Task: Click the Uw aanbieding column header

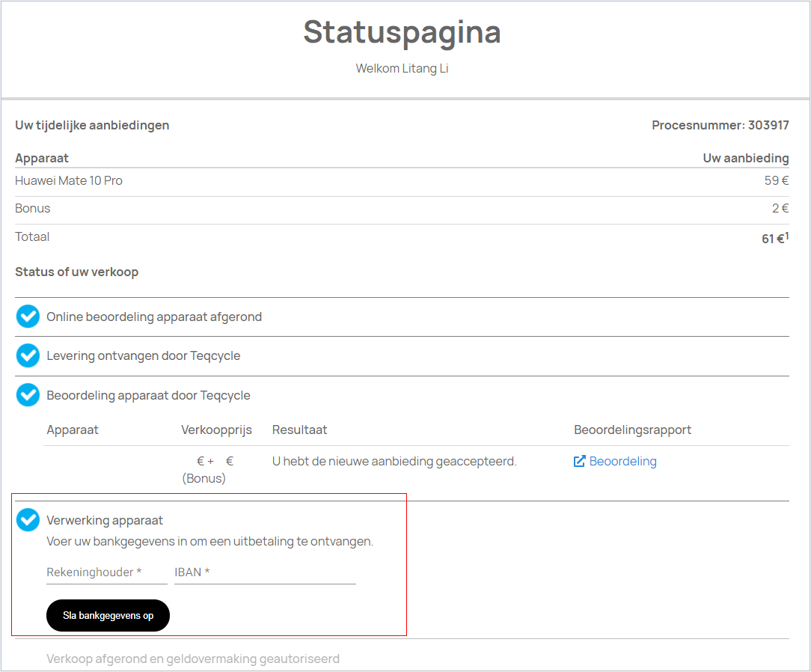Action: [x=746, y=159]
